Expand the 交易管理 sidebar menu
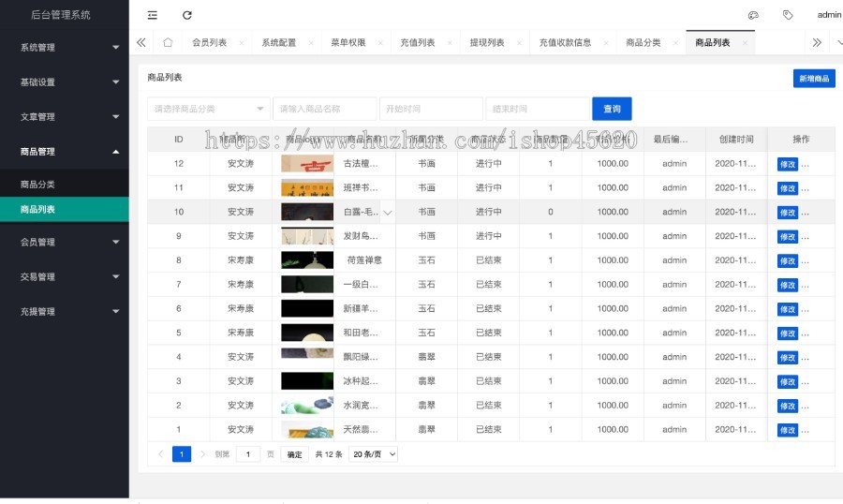This screenshot has height=504, width=843. pyautogui.click(x=65, y=276)
